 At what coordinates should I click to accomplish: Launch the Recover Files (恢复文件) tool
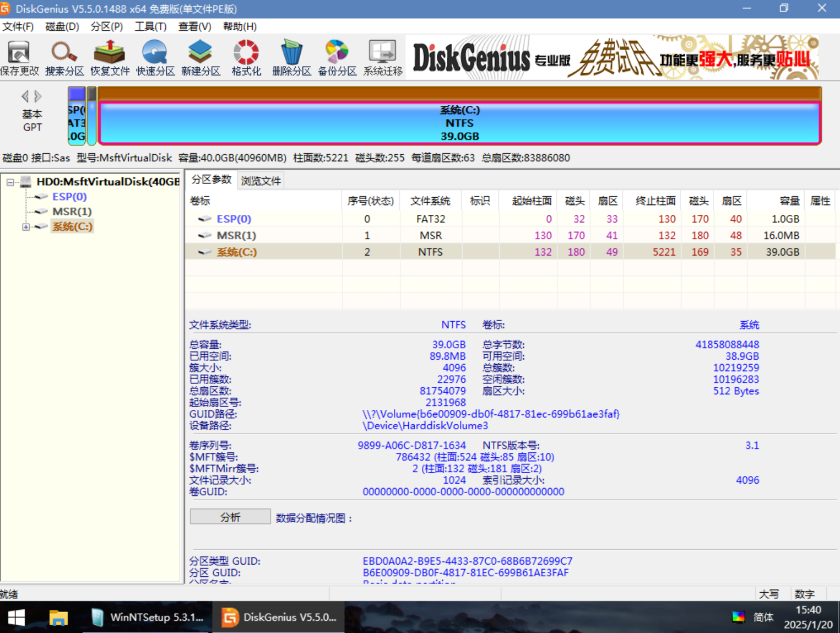110,58
